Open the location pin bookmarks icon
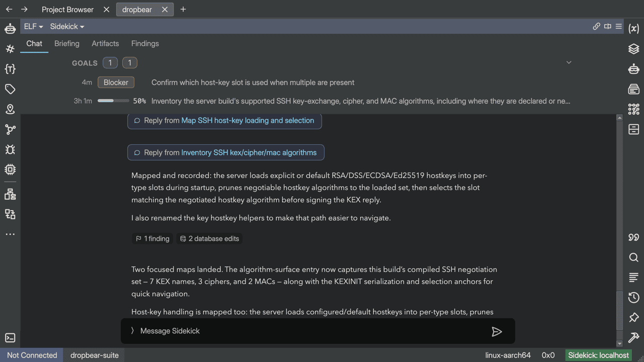The height and width of the screenshot is (362, 644). [x=10, y=109]
